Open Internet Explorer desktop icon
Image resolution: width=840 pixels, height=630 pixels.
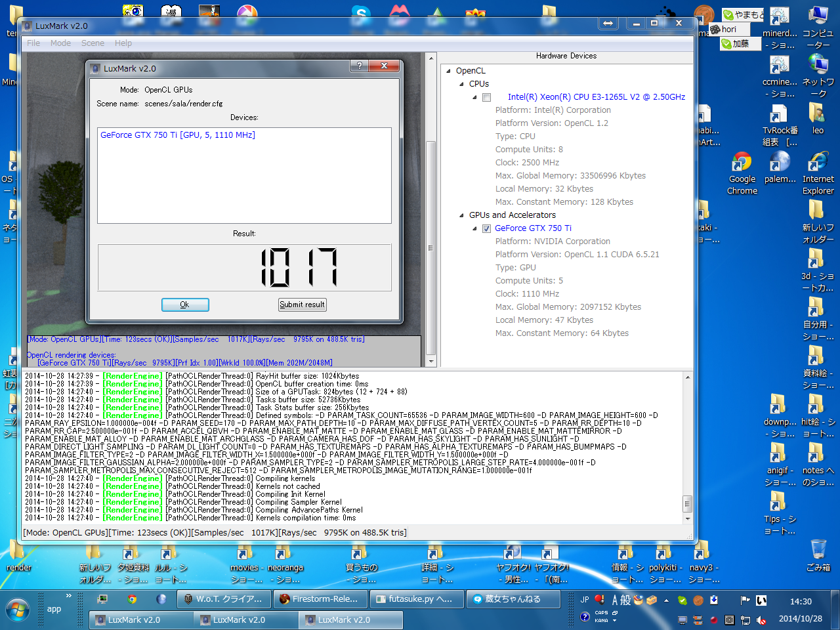pyautogui.click(x=818, y=162)
